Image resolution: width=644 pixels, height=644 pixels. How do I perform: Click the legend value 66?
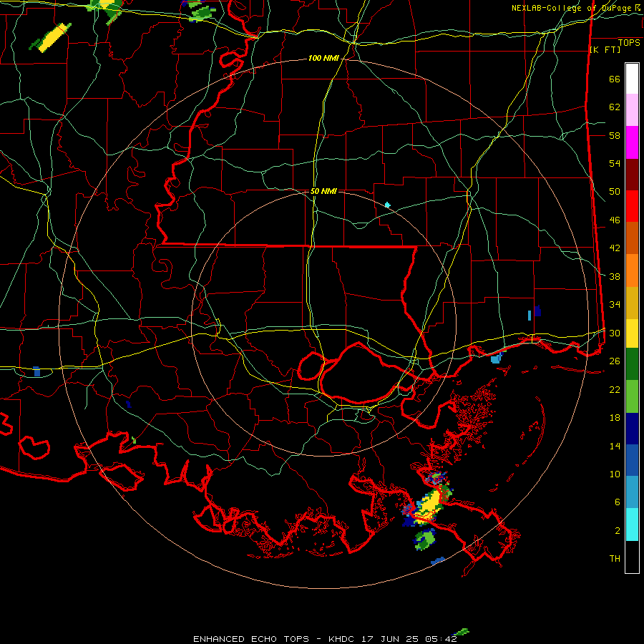point(615,79)
